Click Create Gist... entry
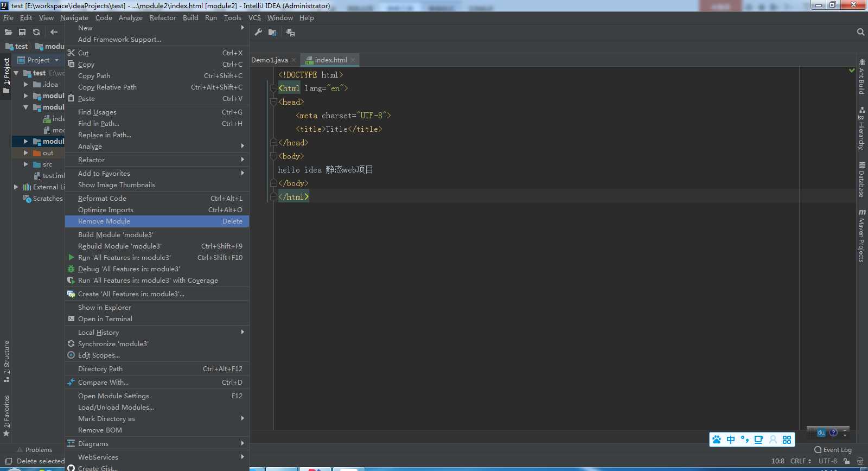The image size is (868, 471). click(157, 468)
